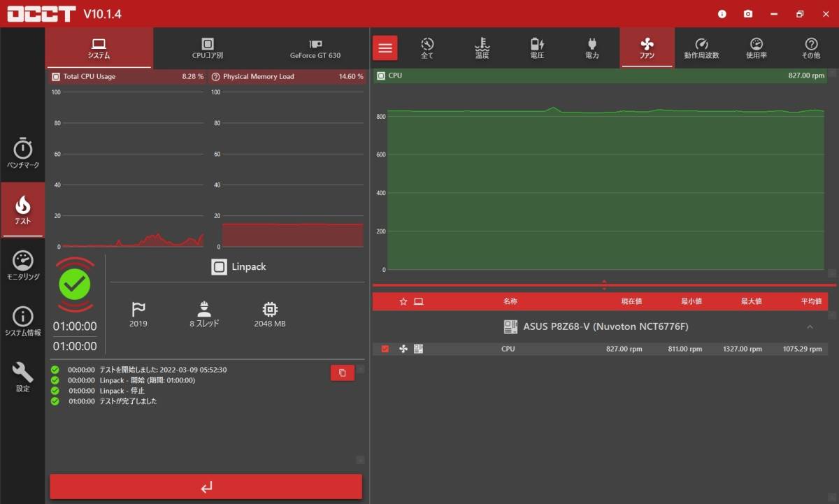This screenshot has height=504, width=839.
Task: Copy the test log with red copy button
Action: 343,373
